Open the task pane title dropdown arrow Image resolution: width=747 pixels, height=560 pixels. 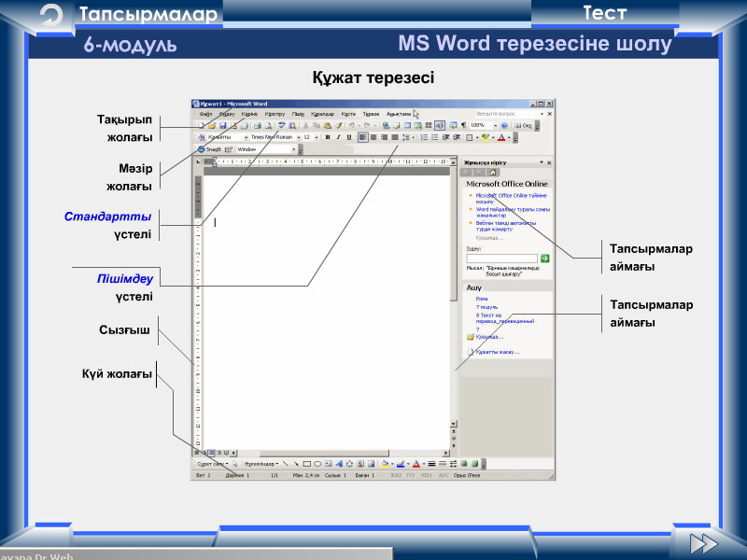(542, 162)
